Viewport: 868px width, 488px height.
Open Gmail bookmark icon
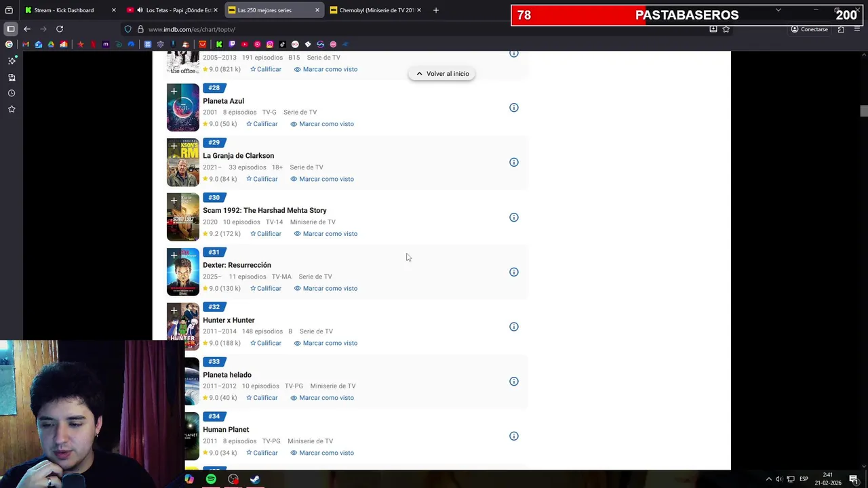[x=26, y=44]
